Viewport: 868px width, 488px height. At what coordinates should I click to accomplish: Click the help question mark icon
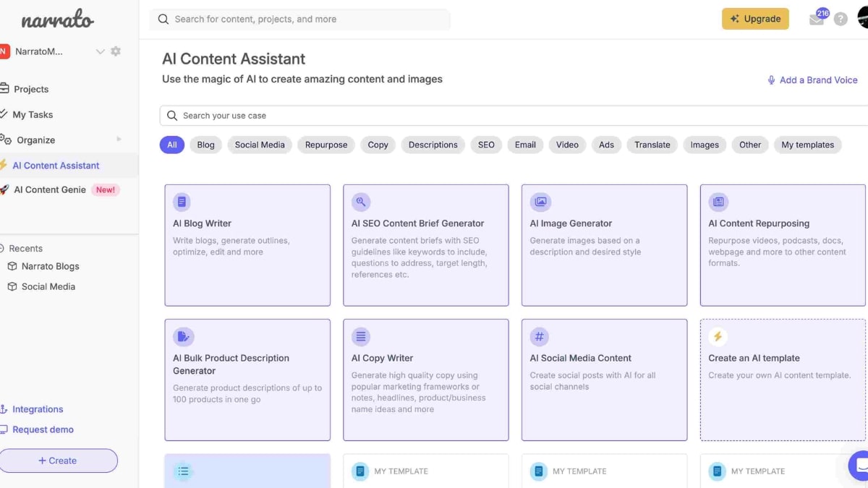(x=841, y=20)
